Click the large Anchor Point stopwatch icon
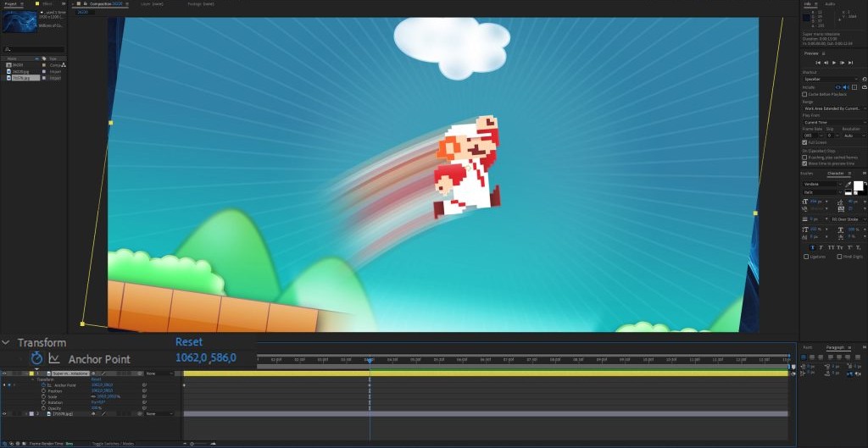 click(36, 358)
